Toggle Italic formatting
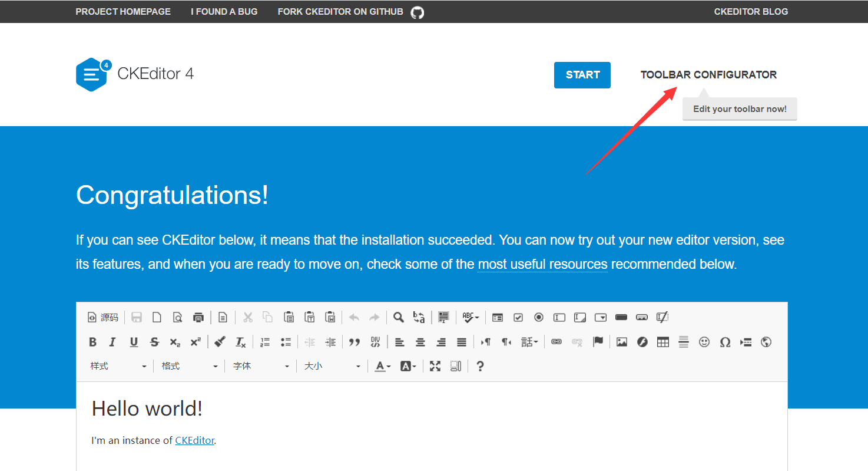The image size is (868, 471). tap(112, 342)
